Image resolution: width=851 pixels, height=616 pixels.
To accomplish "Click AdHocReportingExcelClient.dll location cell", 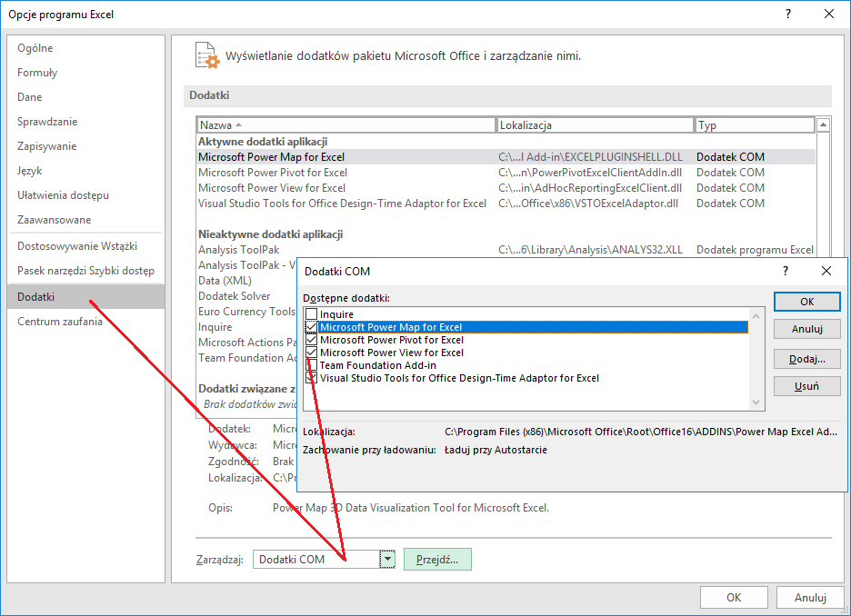I will click(x=590, y=188).
